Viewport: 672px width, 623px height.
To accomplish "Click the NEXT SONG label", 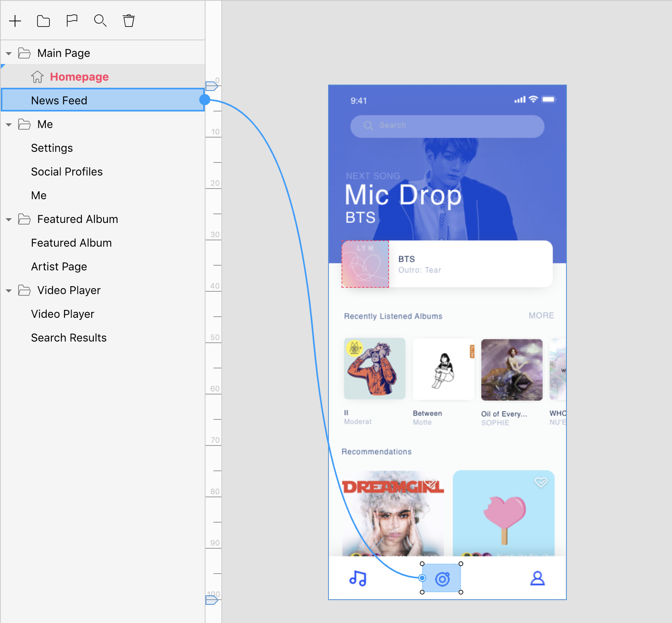I will 373,176.
